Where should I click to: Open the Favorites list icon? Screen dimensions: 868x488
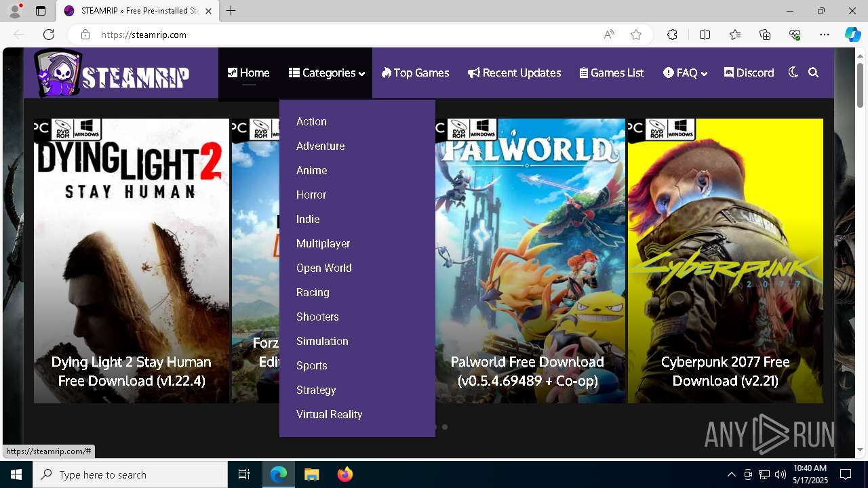coord(735,35)
